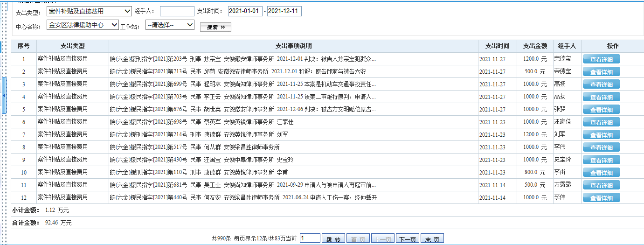Screen dimensions: 644x245
Task: Select description text for 第203号 刑事 焦宗宝
Action: (242, 59)
